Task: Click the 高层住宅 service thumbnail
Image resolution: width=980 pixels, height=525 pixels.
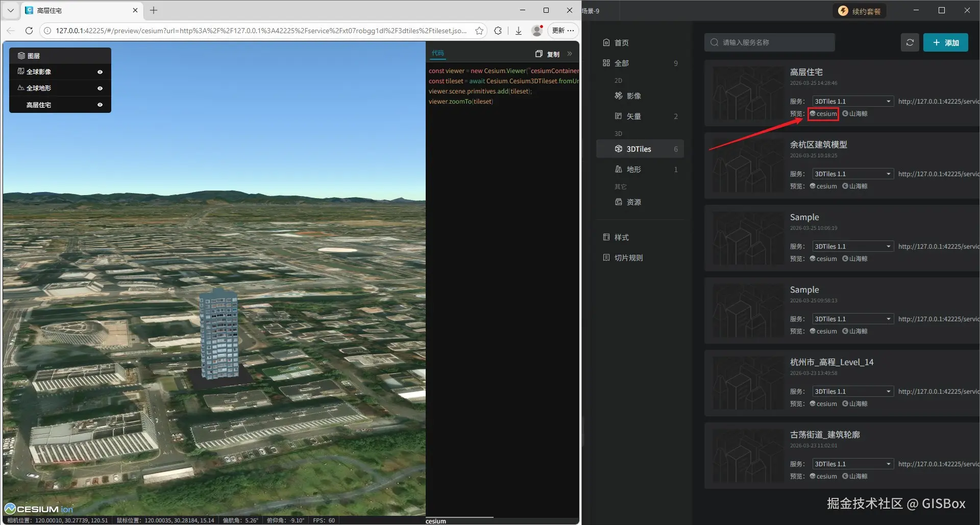Action: tap(748, 93)
